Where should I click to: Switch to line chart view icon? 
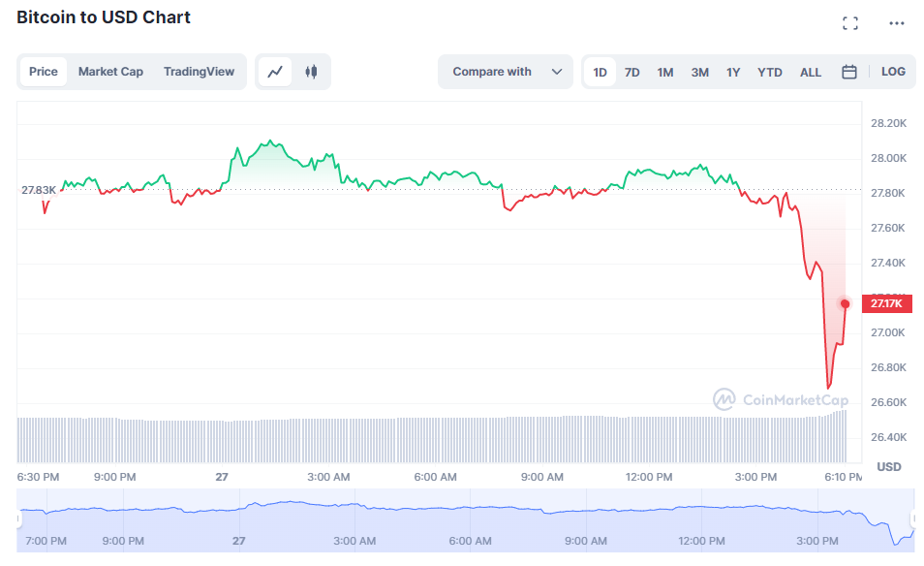click(276, 72)
